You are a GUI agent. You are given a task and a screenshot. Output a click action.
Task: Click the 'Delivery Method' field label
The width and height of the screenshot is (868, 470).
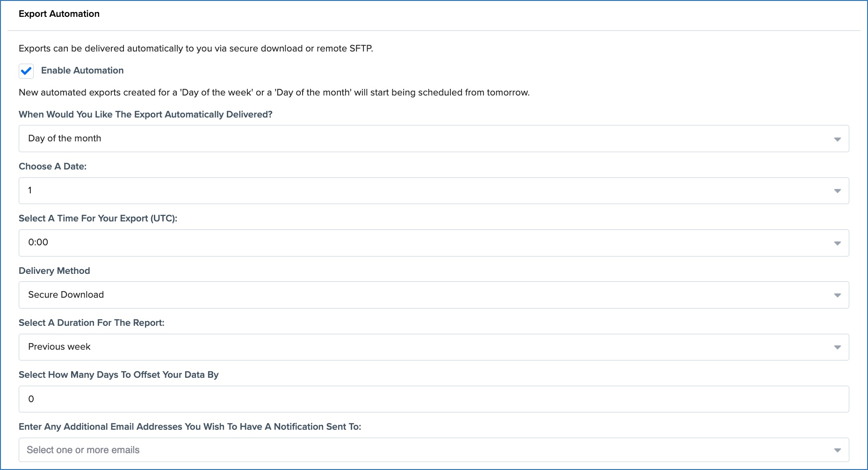(x=54, y=271)
